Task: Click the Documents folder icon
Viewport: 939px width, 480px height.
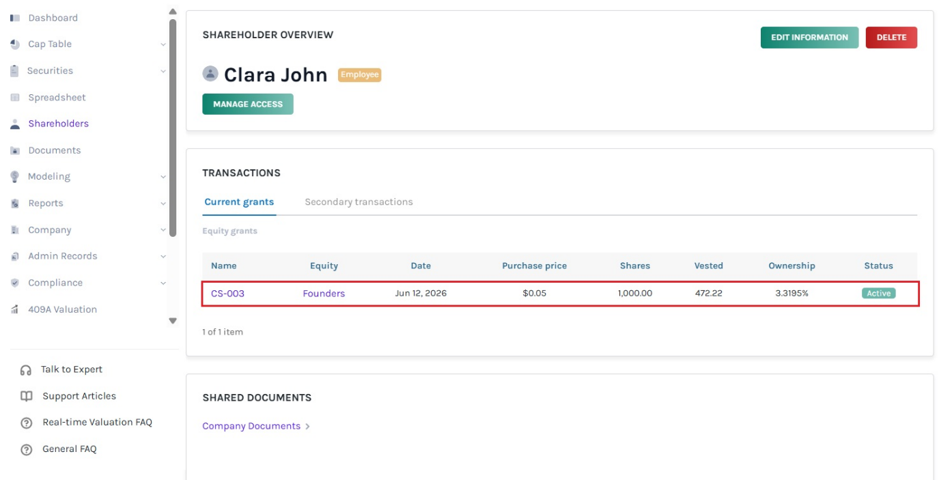Action: click(x=15, y=150)
